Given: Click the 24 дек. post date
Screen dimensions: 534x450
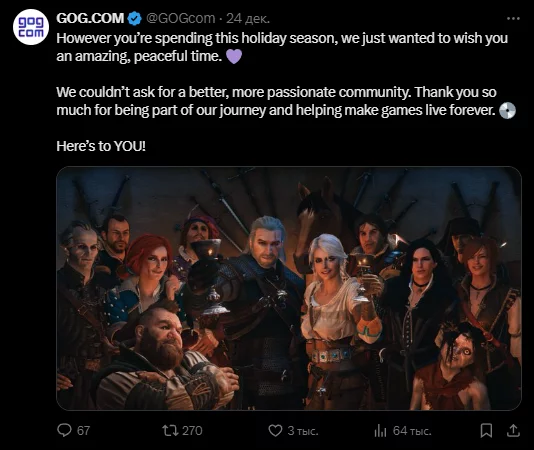Looking at the screenshot, I should [248, 18].
